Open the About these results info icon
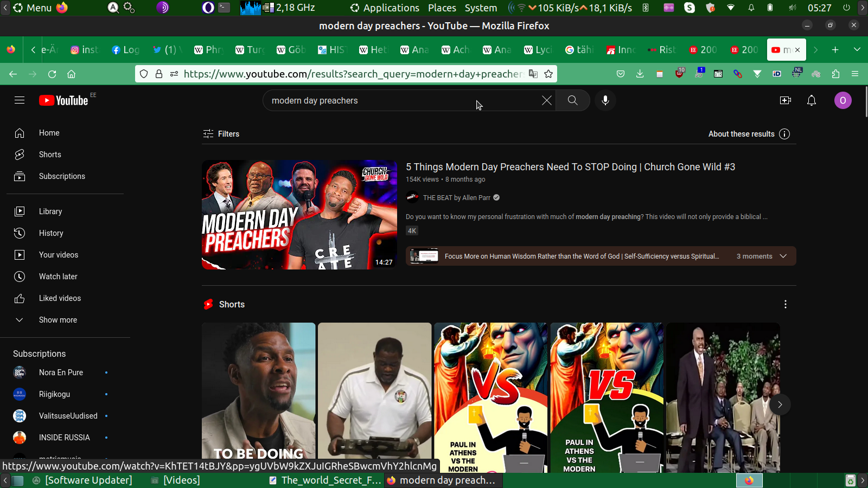Image resolution: width=868 pixels, height=488 pixels. pyautogui.click(x=784, y=134)
